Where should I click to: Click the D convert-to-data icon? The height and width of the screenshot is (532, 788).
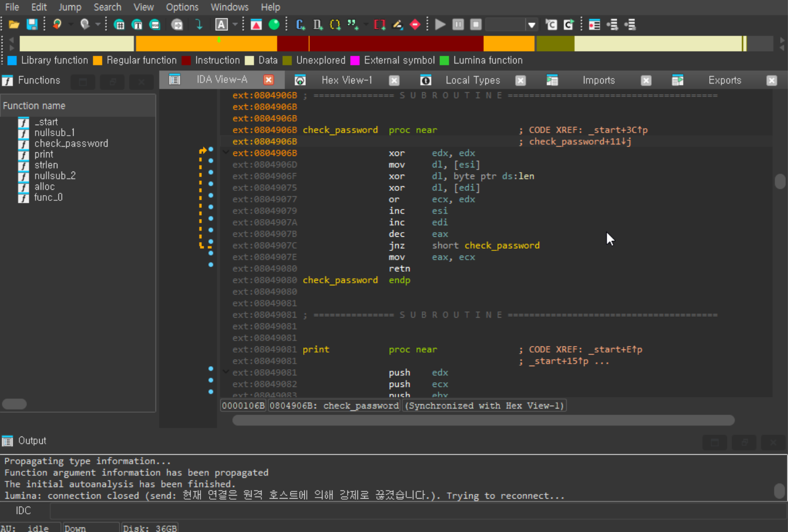pyautogui.click(x=317, y=25)
